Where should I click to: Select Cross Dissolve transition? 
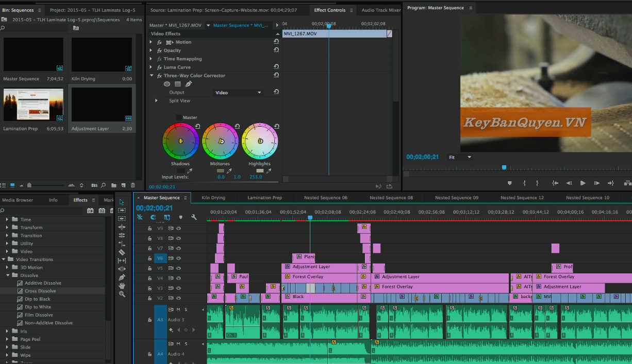pos(40,291)
